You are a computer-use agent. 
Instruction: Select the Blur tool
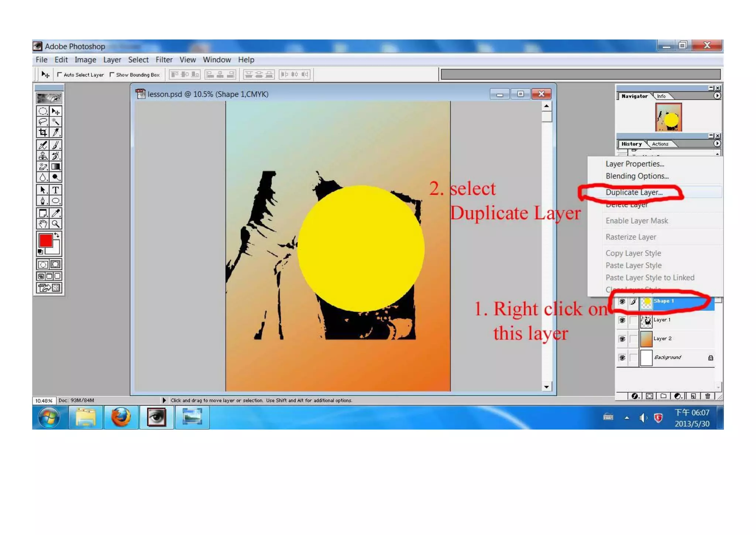[43, 177]
